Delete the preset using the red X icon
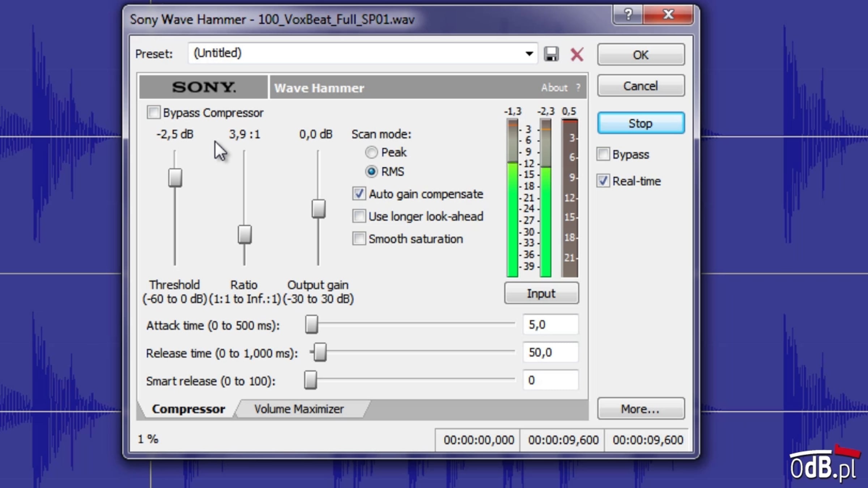 577,55
